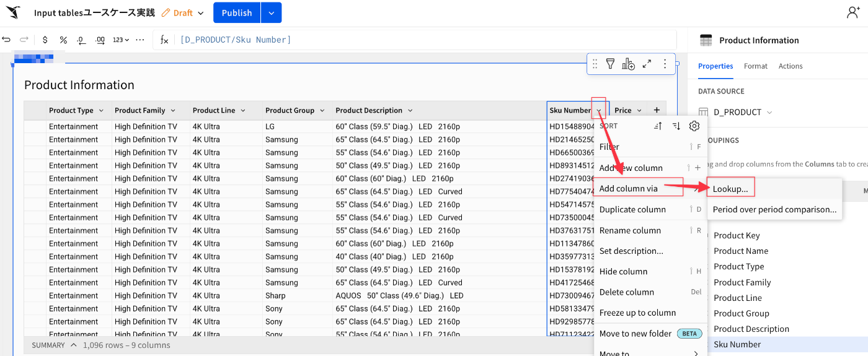Open the Publish options arrow
This screenshot has width=868, height=356.
(272, 13)
